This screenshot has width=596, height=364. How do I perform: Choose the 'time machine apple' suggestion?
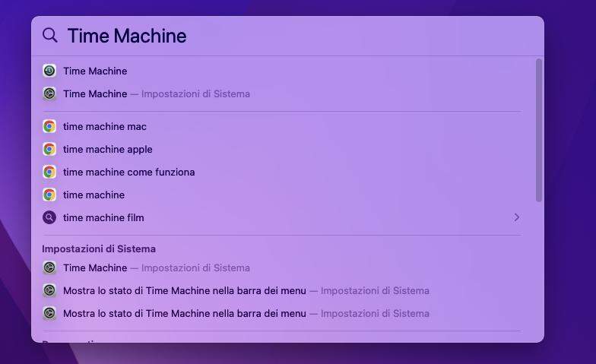(108, 149)
